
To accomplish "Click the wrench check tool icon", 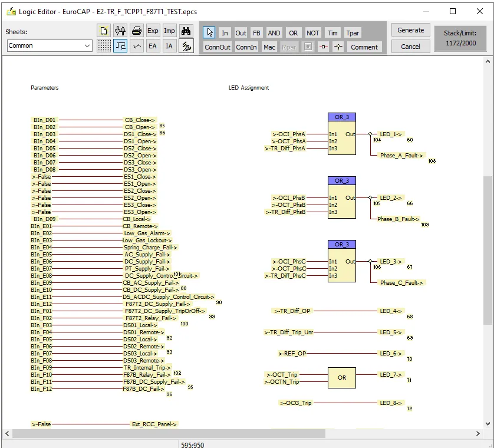I will coord(186,46).
